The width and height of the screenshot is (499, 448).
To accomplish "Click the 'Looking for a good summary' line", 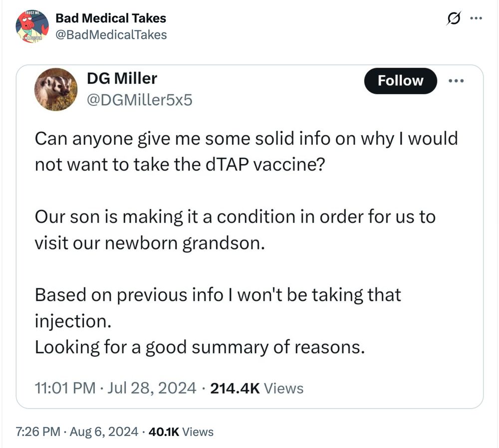I will point(200,347).
